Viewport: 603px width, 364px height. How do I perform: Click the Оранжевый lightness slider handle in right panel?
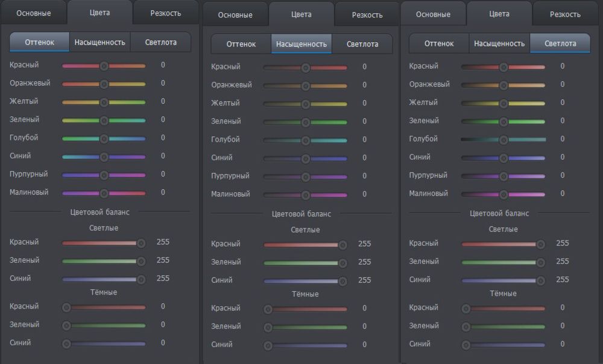[x=503, y=85]
